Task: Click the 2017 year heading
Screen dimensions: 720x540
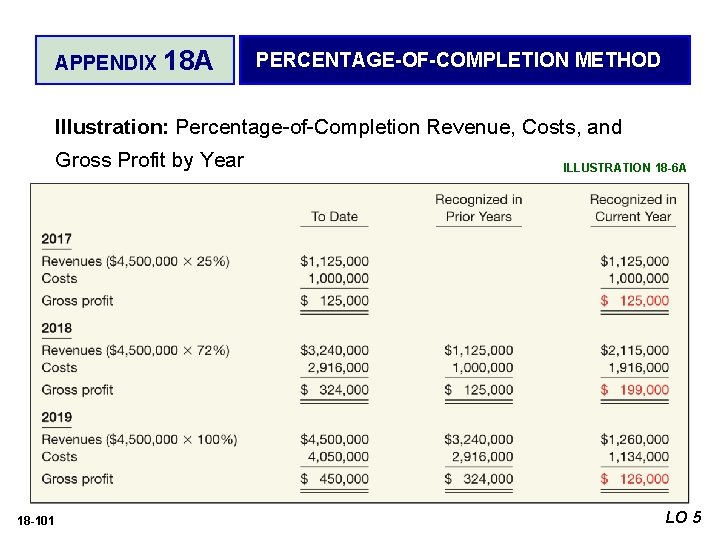Action: coord(57,239)
